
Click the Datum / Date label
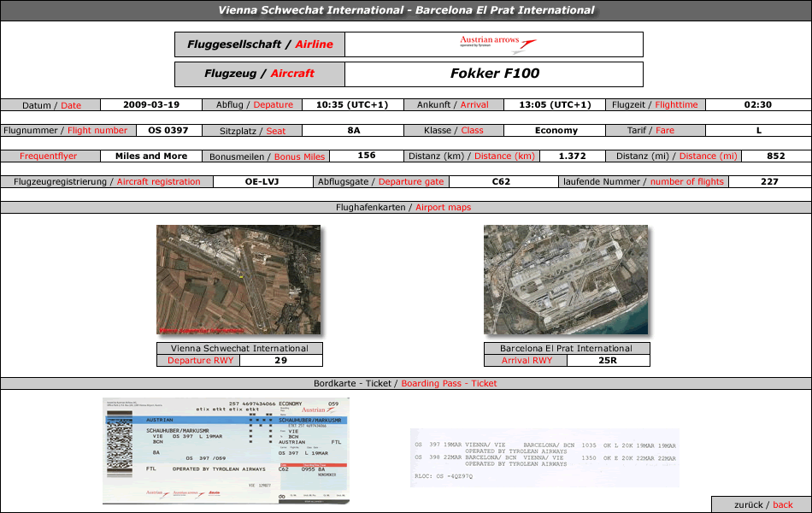(50, 105)
